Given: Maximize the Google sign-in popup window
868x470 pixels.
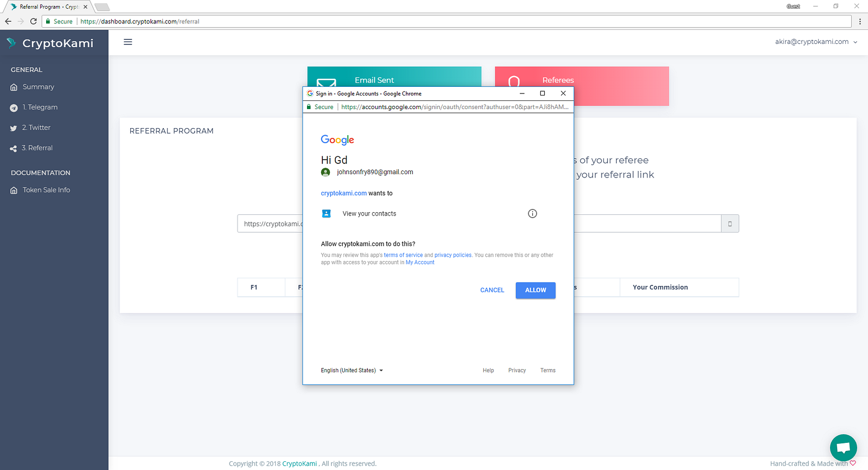Looking at the screenshot, I should pos(542,93).
